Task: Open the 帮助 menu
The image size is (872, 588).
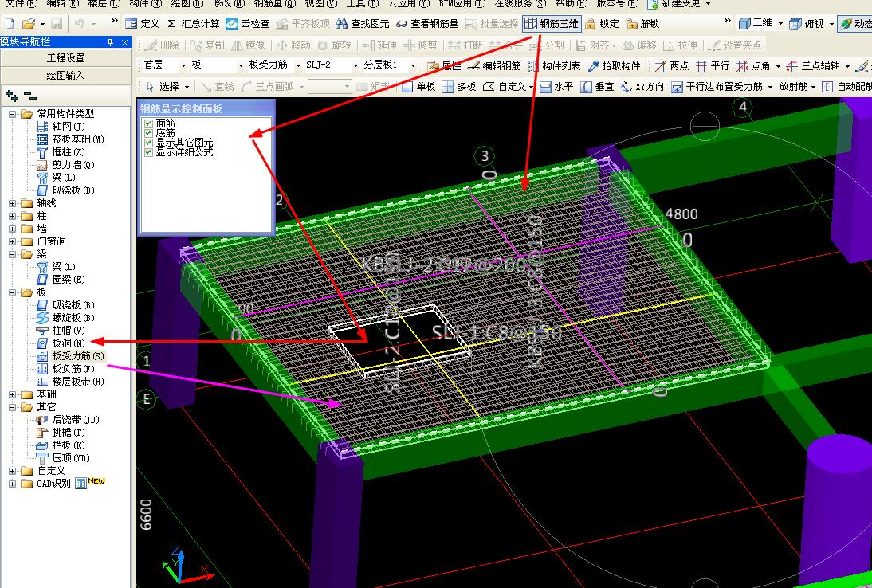Action: tap(572, 3)
